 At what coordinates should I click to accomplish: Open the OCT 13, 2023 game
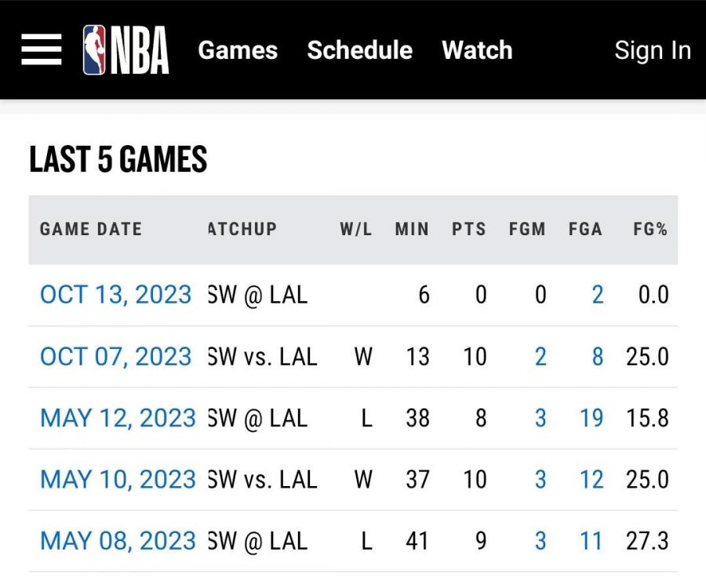click(115, 295)
